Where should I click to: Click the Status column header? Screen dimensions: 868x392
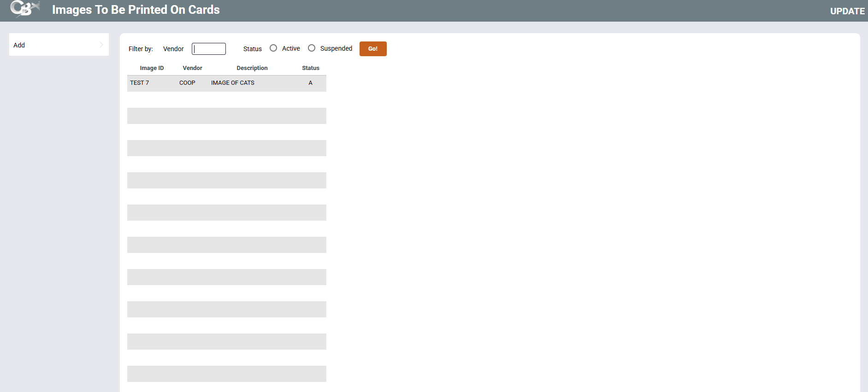pyautogui.click(x=310, y=68)
